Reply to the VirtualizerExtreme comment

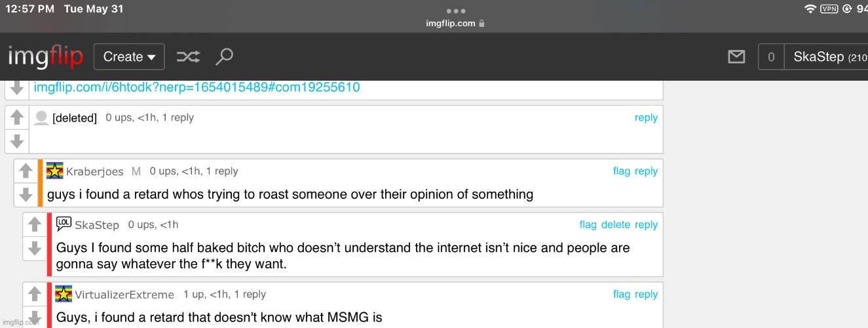tap(646, 295)
